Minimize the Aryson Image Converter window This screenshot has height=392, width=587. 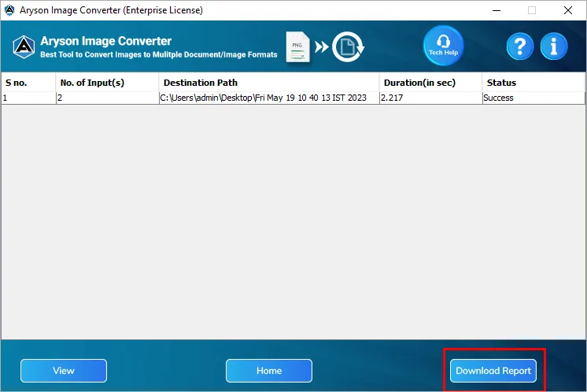(x=497, y=10)
